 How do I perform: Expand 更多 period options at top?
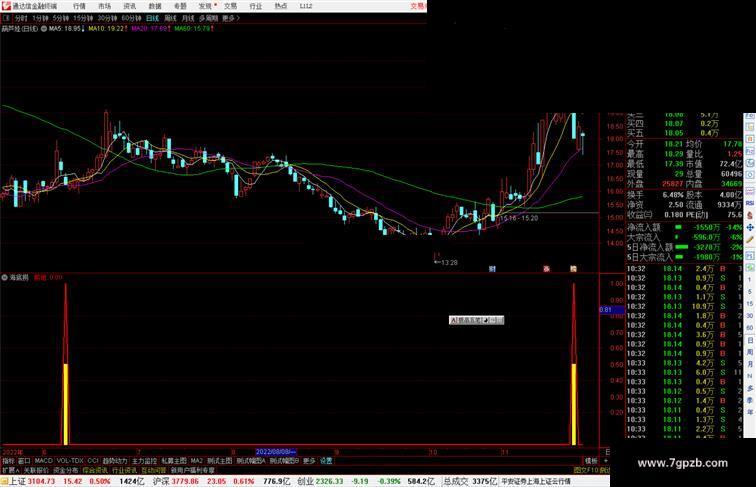click(230, 18)
